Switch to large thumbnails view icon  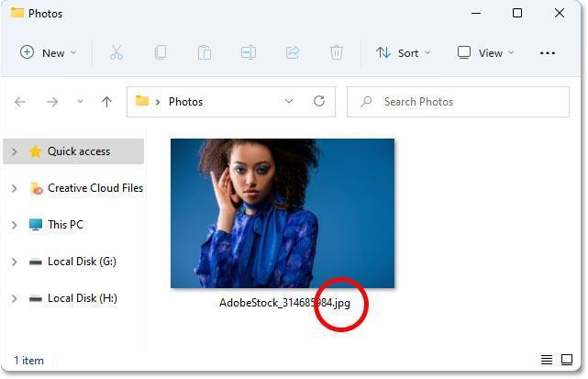point(567,360)
